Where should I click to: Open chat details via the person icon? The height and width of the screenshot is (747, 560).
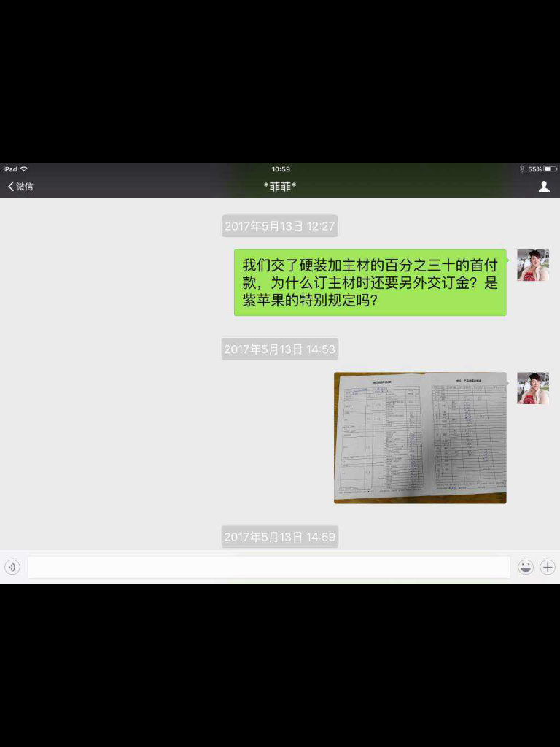tap(544, 187)
